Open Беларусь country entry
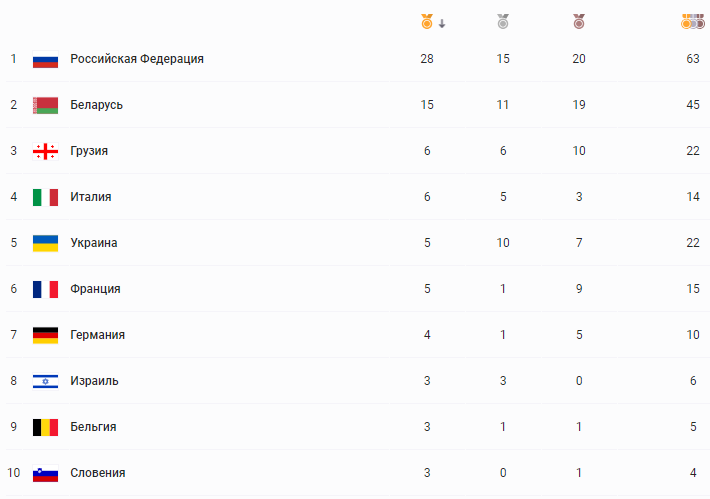 point(96,105)
